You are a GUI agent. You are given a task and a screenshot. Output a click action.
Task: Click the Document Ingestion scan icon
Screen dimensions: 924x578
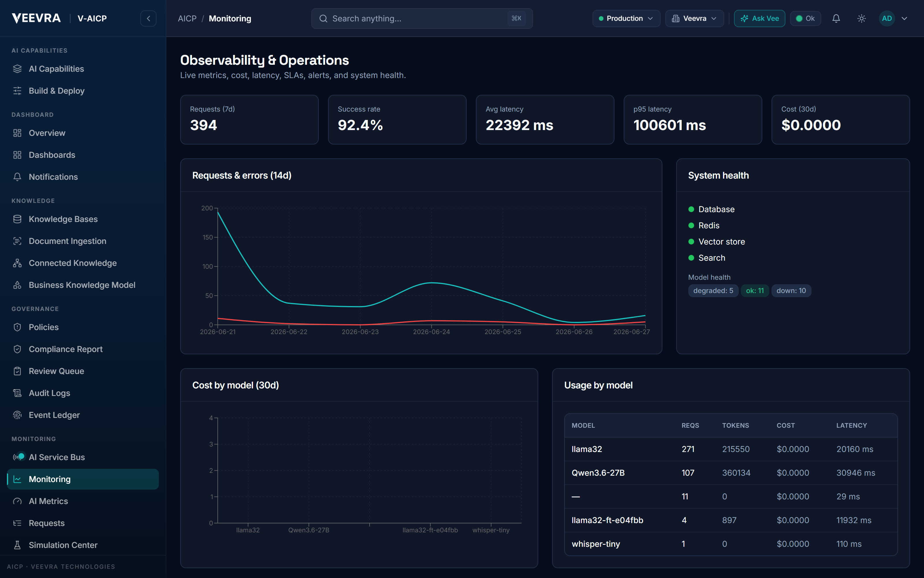coord(17,241)
